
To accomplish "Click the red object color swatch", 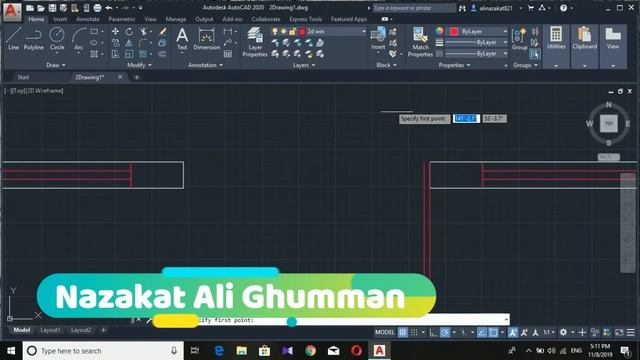I will tap(453, 31).
